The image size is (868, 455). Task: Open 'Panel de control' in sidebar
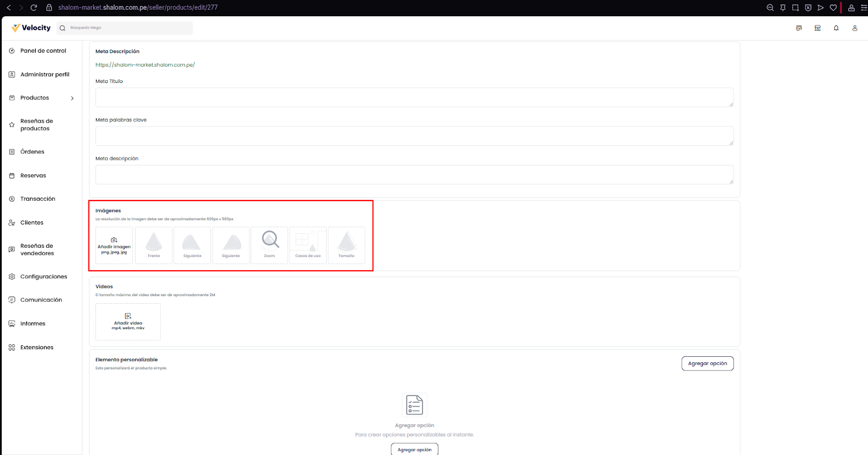click(x=43, y=51)
